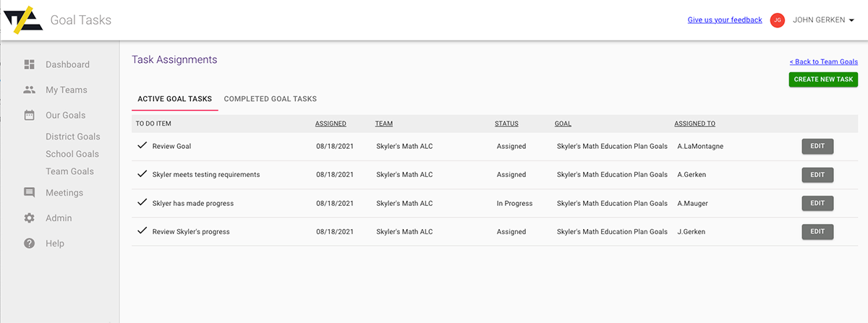Viewport: 868px width, 323px height.
Task: Toggle the checkmark for Review Skyler's progress
Action: [x=142, y=231]
